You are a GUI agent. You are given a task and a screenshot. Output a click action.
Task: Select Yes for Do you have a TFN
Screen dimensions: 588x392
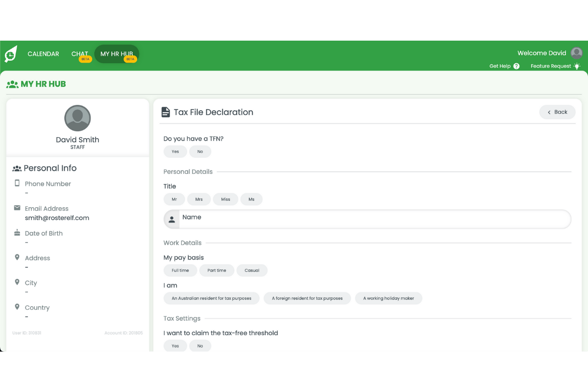tap(175, 151)
